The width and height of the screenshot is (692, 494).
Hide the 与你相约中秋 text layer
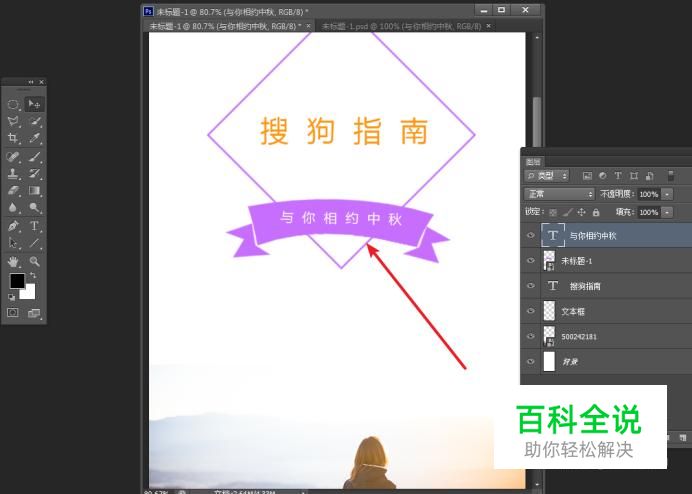(x=531, y=235)
